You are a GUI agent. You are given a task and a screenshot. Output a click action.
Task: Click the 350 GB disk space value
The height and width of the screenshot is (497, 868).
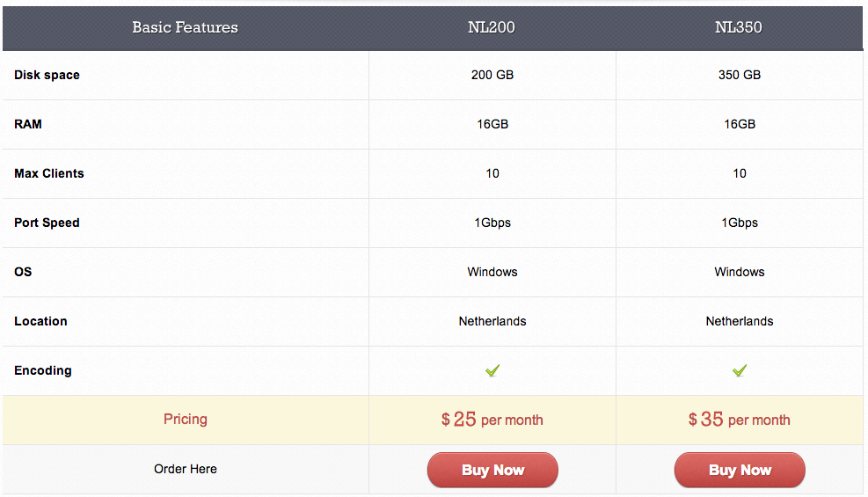tap(740, 75)
